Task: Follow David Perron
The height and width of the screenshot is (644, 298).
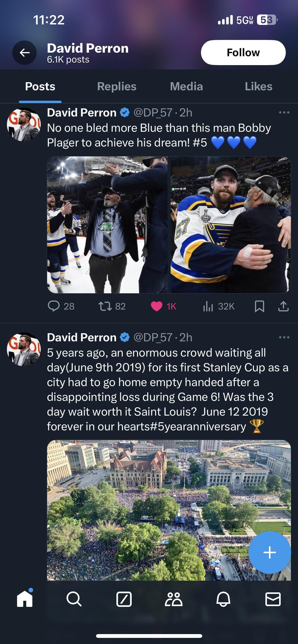Action: (243, 52)
